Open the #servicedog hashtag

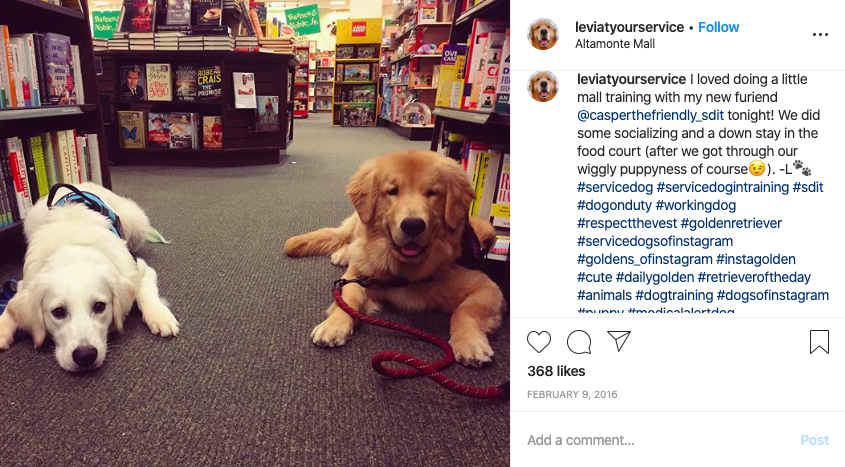click(x=615, y=187)
